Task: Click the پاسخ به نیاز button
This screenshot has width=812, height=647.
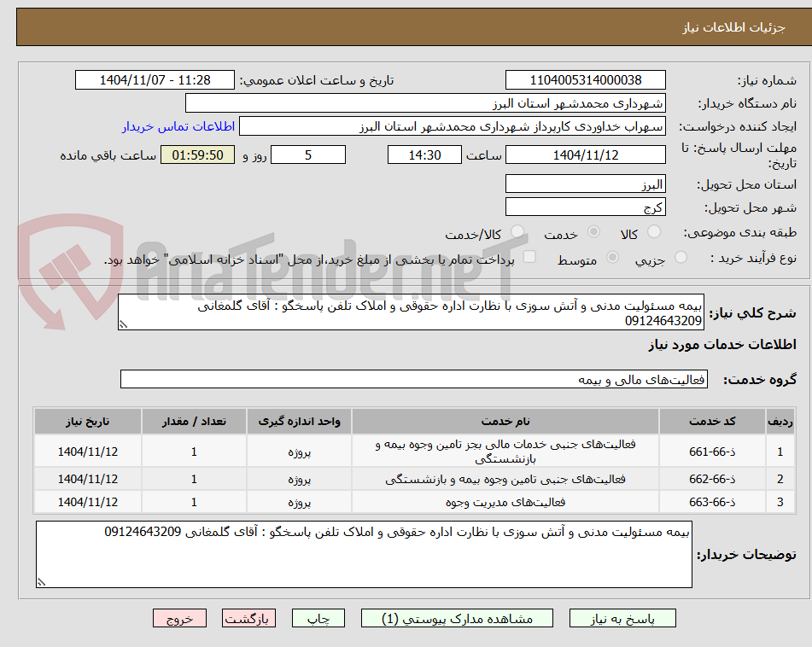Action: coord(622,619)
